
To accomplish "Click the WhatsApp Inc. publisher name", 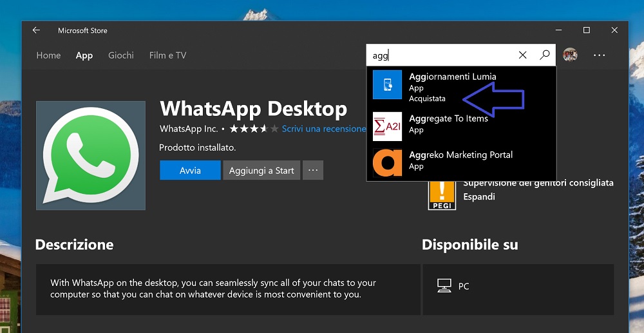I will [189, 129].
